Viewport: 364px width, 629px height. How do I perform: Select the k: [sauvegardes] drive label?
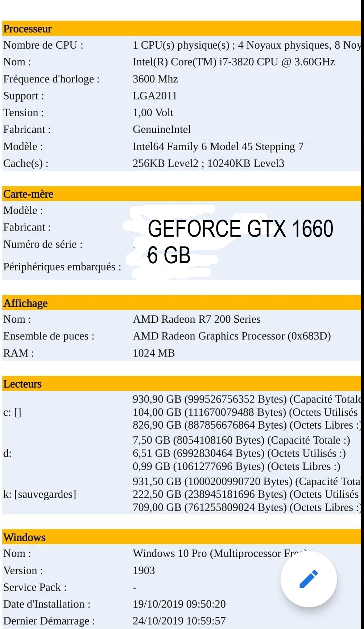pos(40,494)
